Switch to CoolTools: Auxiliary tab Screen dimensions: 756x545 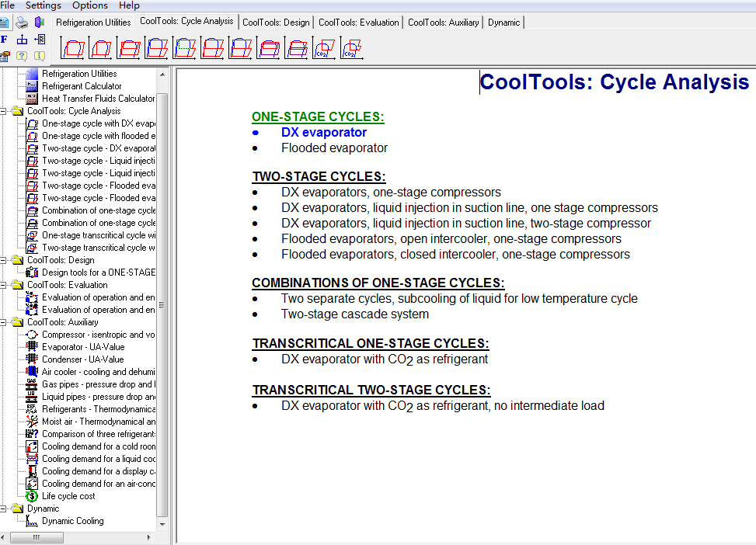point(444,23)
